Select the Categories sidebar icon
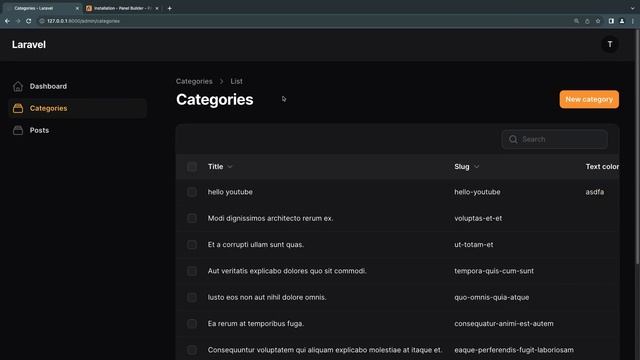Viewport: 640px width, 360px height. (x=18, y=108)
